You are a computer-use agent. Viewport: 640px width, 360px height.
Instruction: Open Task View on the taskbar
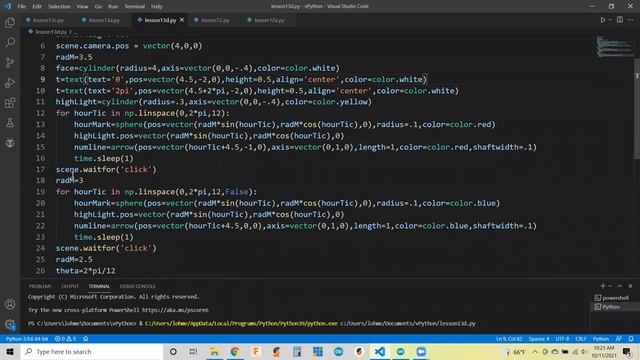[193, 351]
